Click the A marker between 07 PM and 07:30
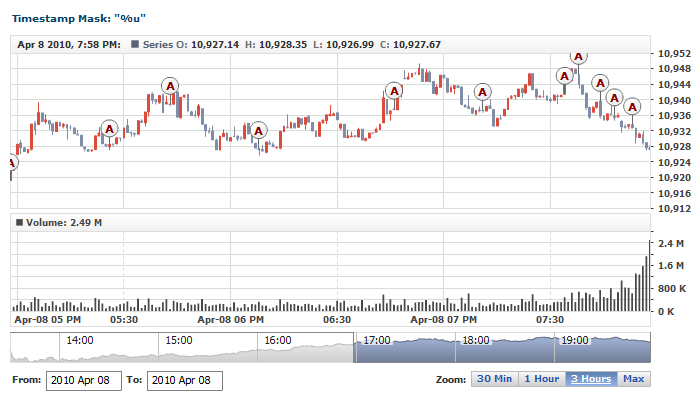Image resolution: width=700 pixels, height=400 pixels. 484,92
